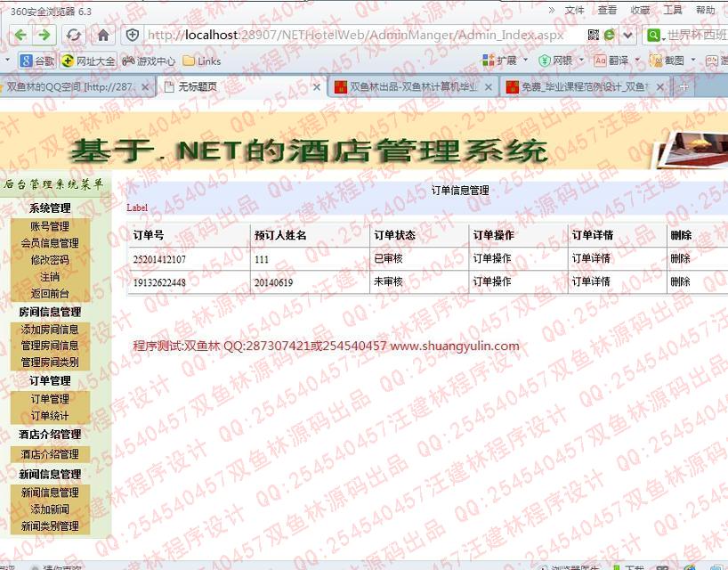Screen dimensions: 728x570
Task: Open a new tab with plus button
Action: pos(684,87)
